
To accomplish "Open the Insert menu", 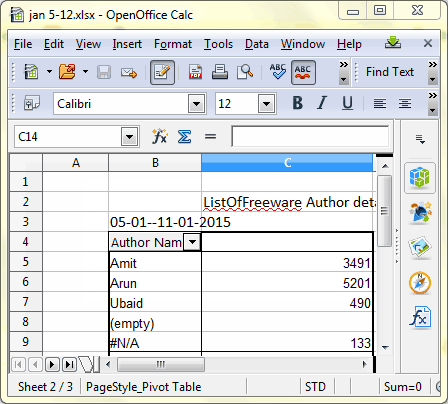I will [127, 44].
